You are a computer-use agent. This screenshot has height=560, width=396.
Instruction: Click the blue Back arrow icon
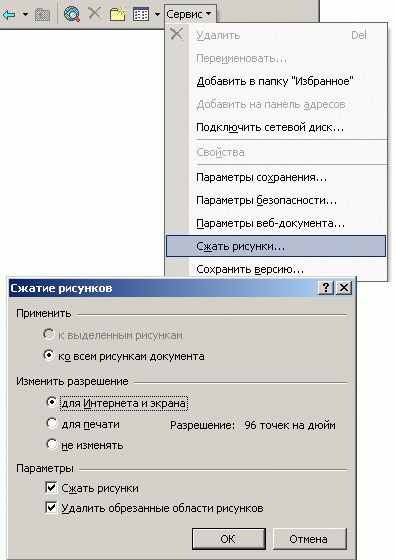(x=9, y=15)
